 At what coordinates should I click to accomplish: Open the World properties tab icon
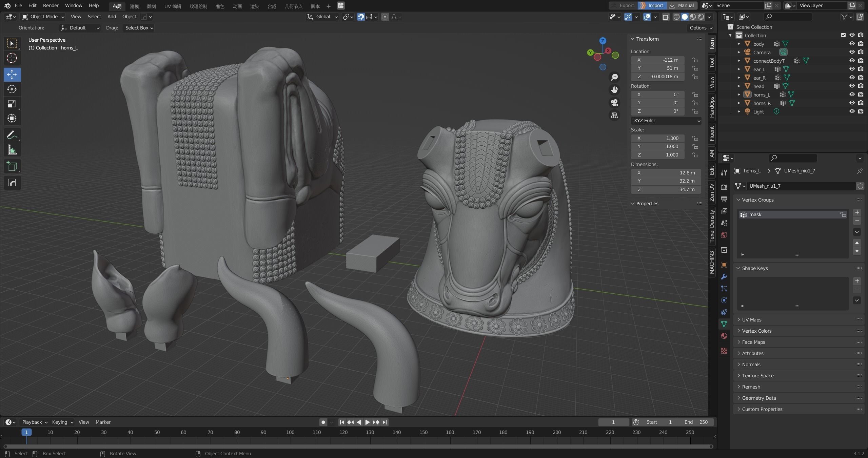(724, 235)
